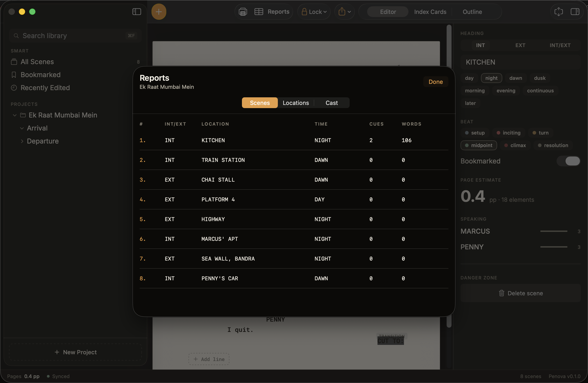Toggle the left sidebar icon

point(137,12)
